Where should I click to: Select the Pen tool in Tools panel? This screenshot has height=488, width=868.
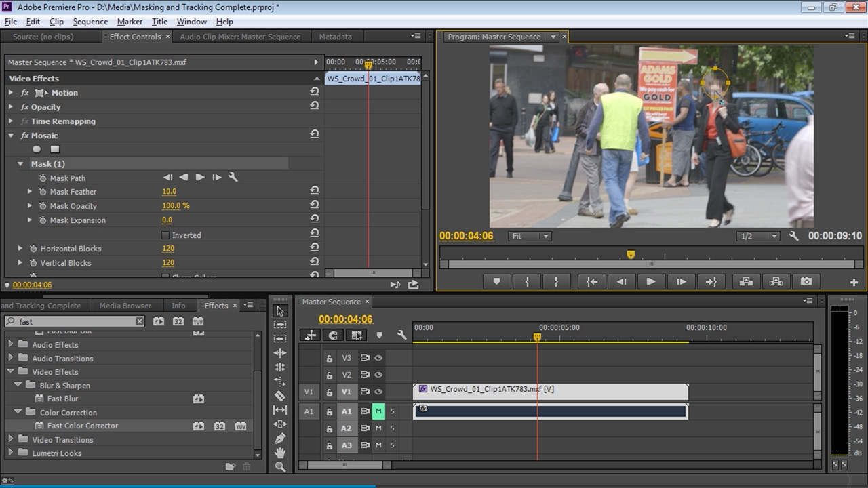click(280, 439)
